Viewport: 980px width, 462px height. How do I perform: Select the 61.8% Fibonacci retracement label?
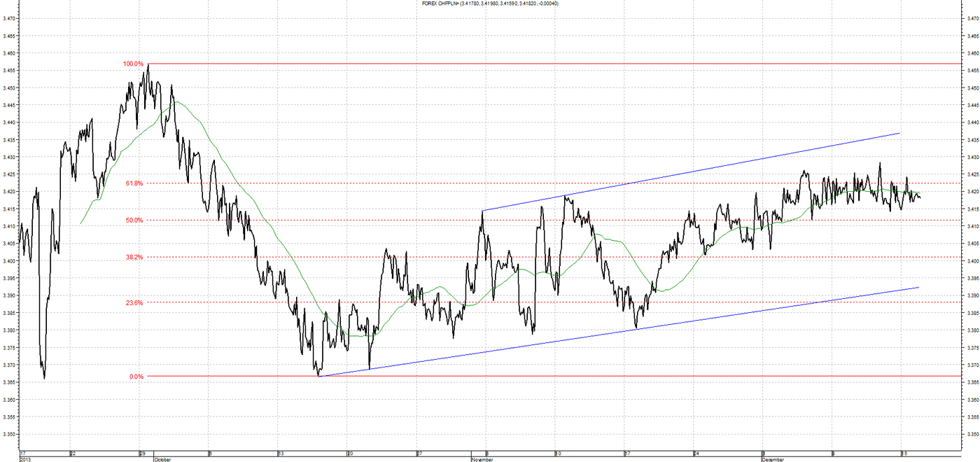coord(134,183)
